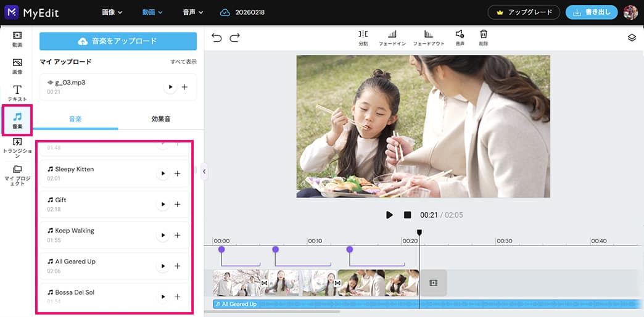Add g_03.mp3 to the timeline
644x317 pixels.
point(185,87)
